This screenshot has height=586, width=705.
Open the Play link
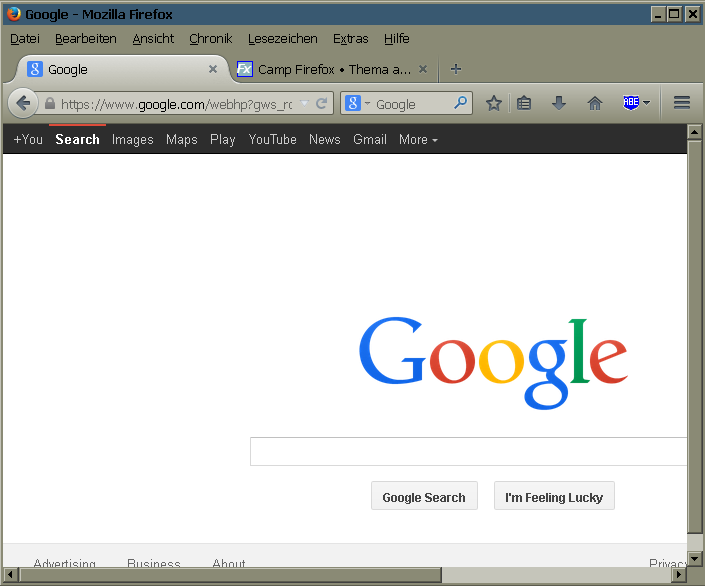tap(223, 139)
